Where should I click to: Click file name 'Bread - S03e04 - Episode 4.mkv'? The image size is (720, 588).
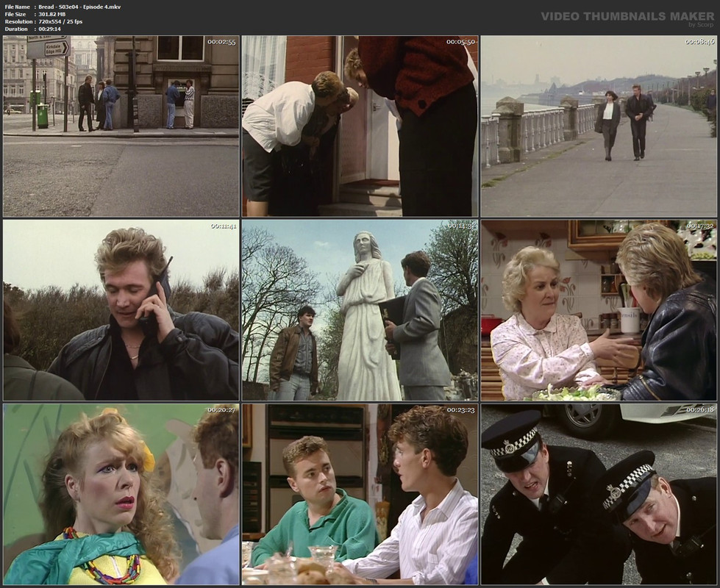coord(79,7)
